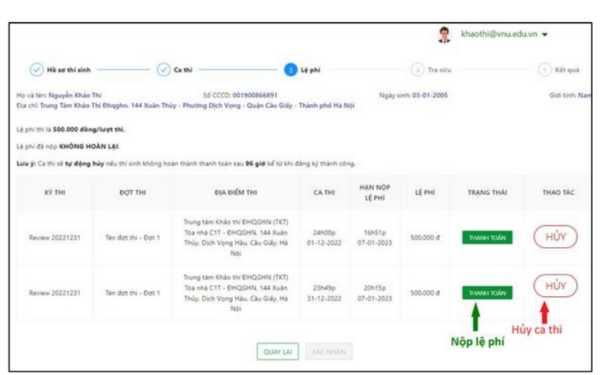Select the Lệ phí step label
Screen dimensions: 600x375
tap(310, 70)
